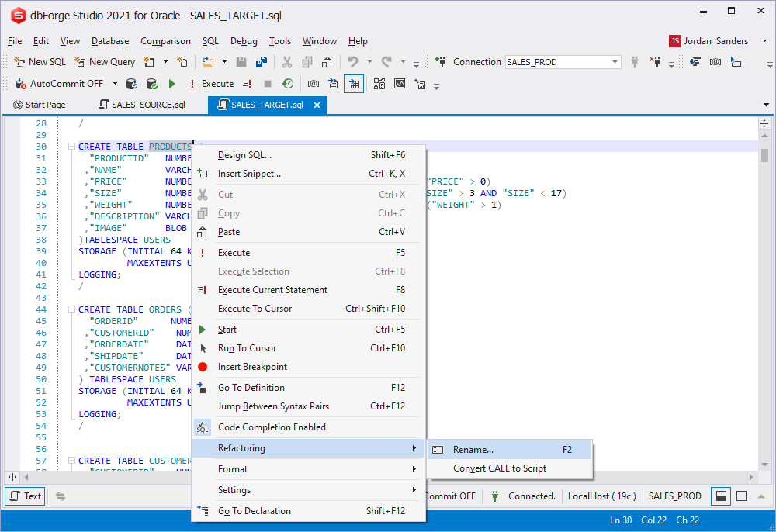Screen dimensions: 776x532
Task: Click the New document icon dropdown arrow
Action: tap(165, 62)
